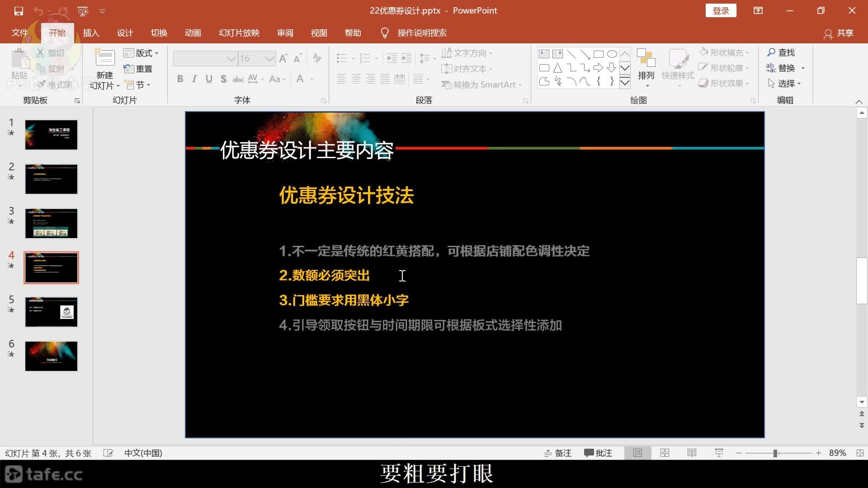The height and width of the screenshot is (488, 868).
Task: Select the oval shape in shapes gallery
Action: [612, 54]
